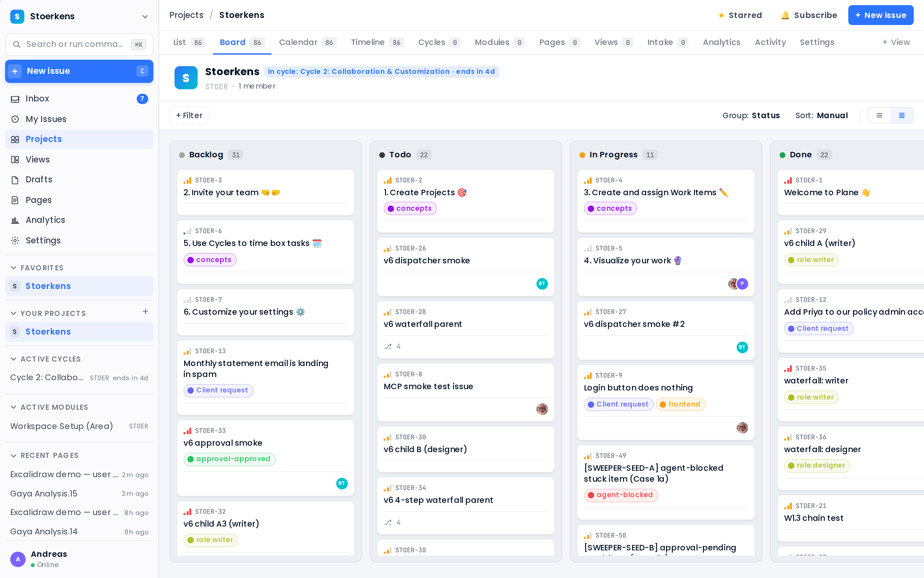Toggle Subscribe for project notifications
Viewport: 924px width, 578px height.
(x=809, y=15)
